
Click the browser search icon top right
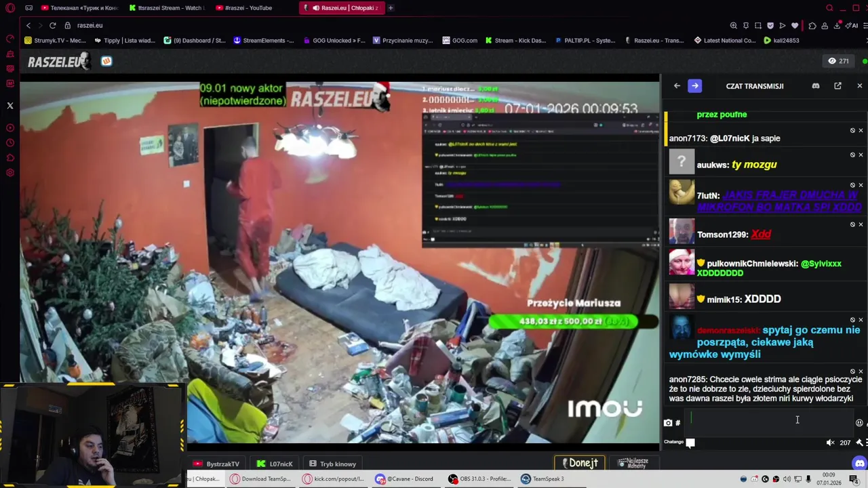829,8
